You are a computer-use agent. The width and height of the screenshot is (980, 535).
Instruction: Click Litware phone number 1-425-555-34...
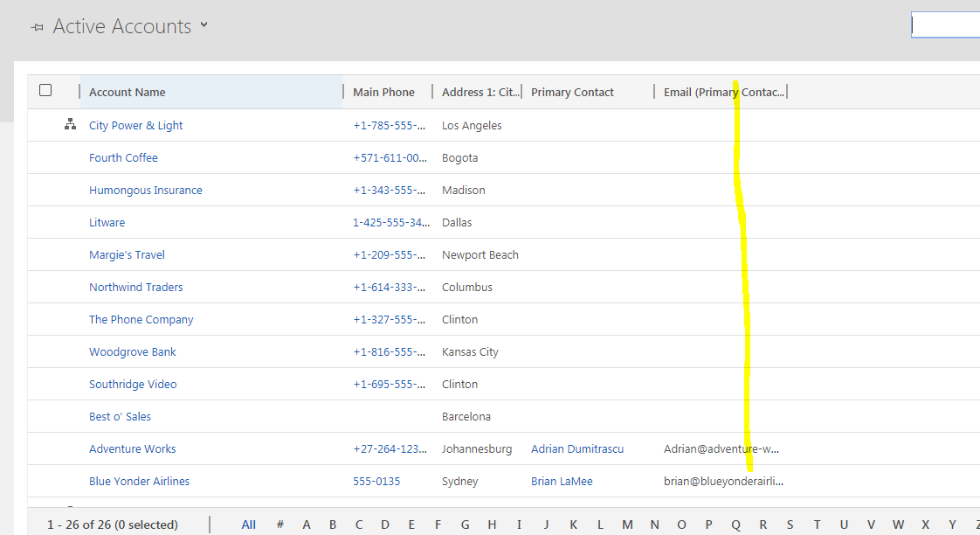391,222
